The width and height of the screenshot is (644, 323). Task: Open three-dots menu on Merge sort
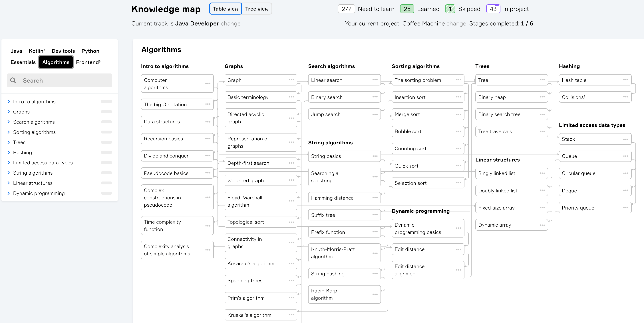tap(458, 114)
